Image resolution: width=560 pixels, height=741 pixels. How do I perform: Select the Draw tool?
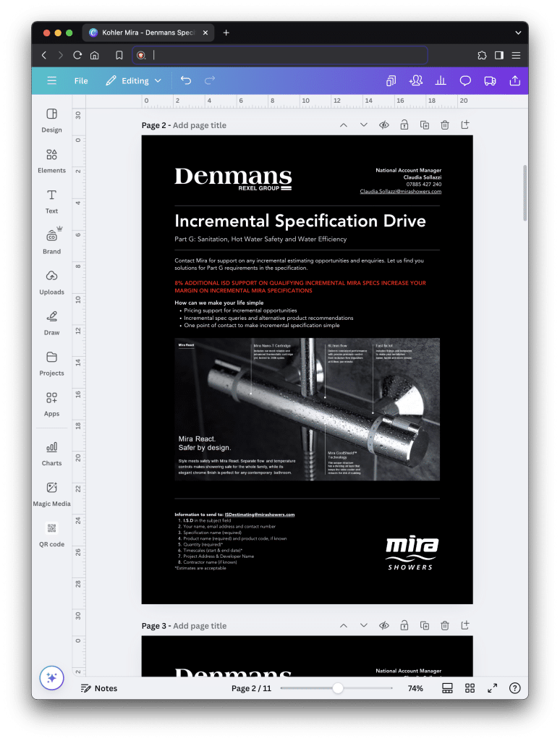coord(51,323)
